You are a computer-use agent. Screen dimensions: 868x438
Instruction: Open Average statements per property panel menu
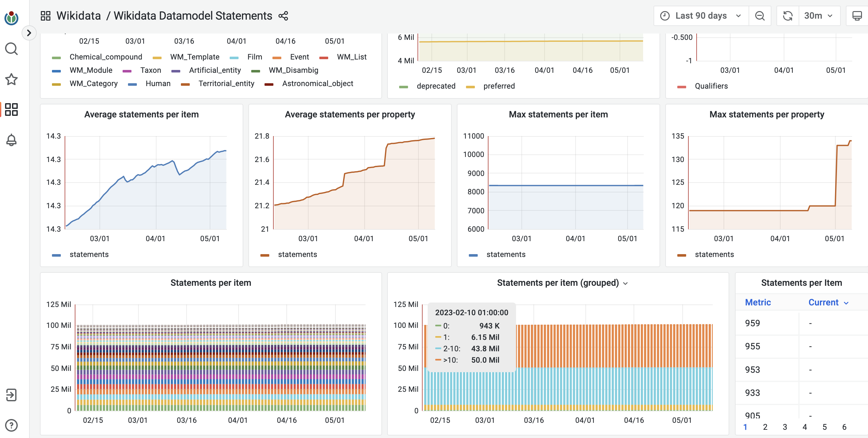tap(350, 115)
